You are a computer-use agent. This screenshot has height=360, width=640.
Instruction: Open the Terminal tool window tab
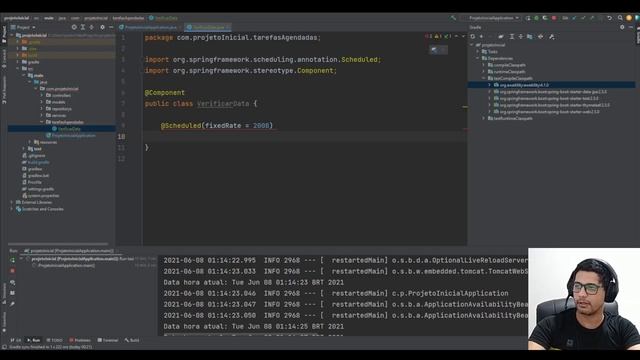108,340
